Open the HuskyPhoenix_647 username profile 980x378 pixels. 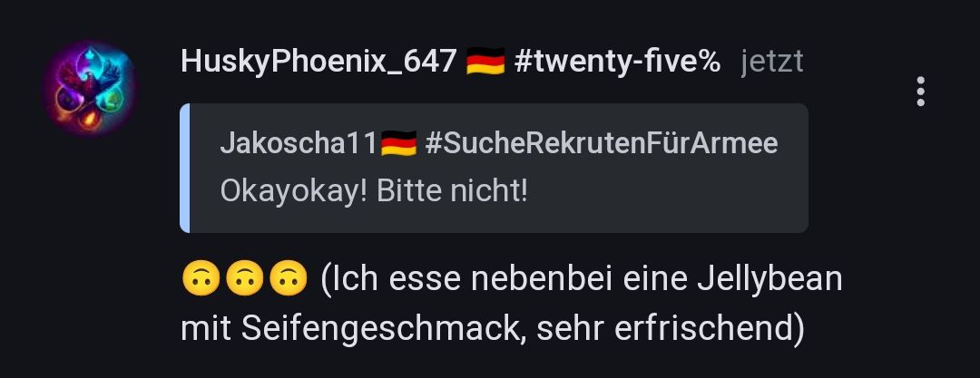[318, 62]
